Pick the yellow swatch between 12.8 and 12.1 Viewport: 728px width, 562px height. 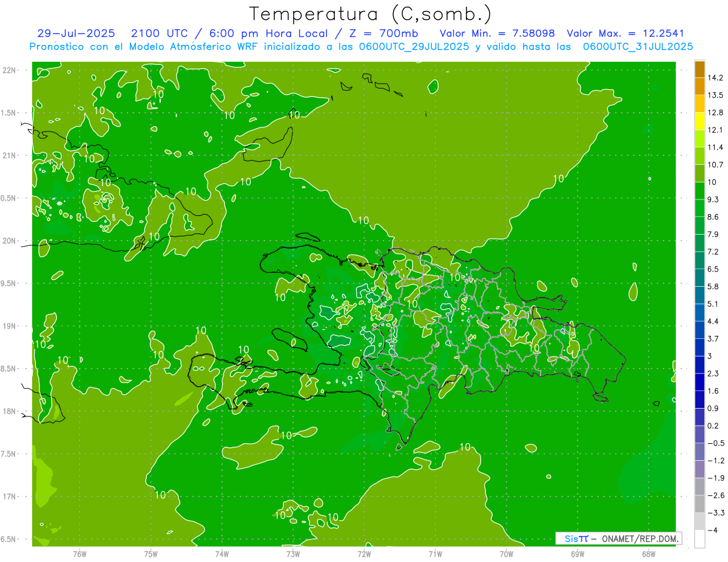point(699,121)
